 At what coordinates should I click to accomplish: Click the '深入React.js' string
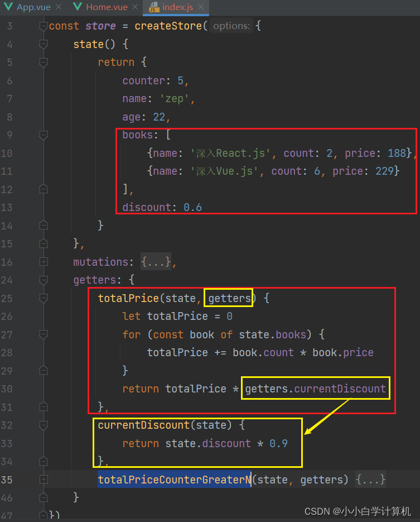[x=231, y=153]
